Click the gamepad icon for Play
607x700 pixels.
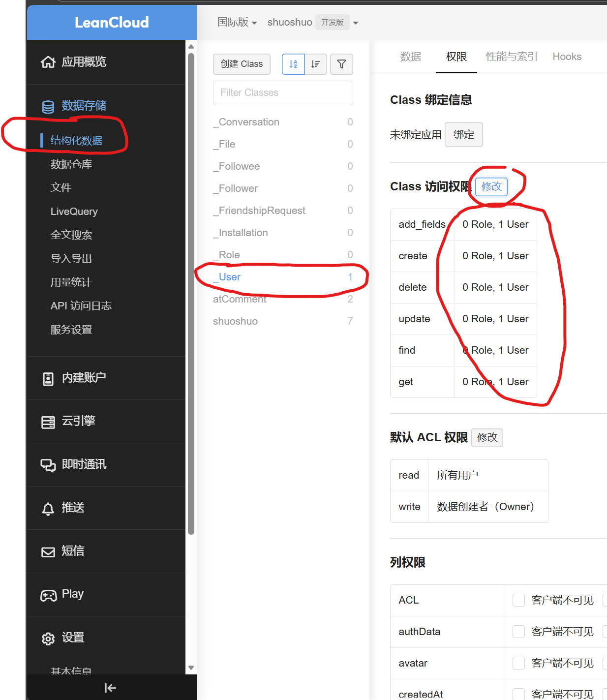coord(48,595)
